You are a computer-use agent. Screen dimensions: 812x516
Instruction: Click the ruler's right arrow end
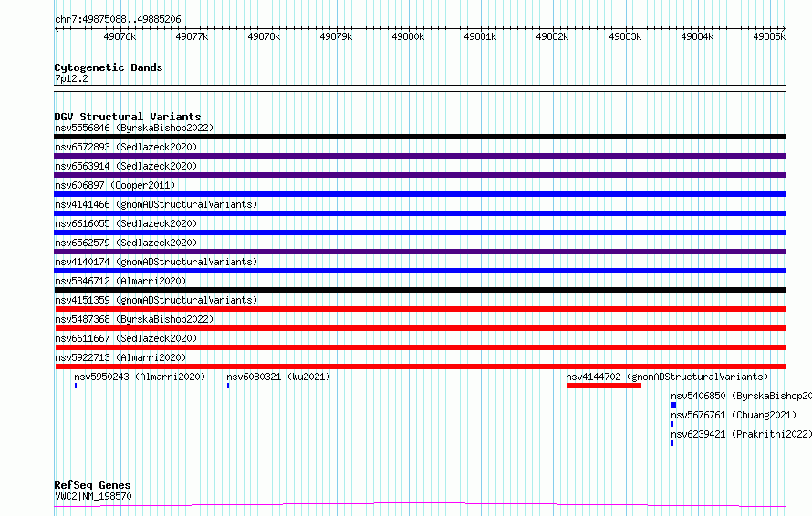pos(784,29)
